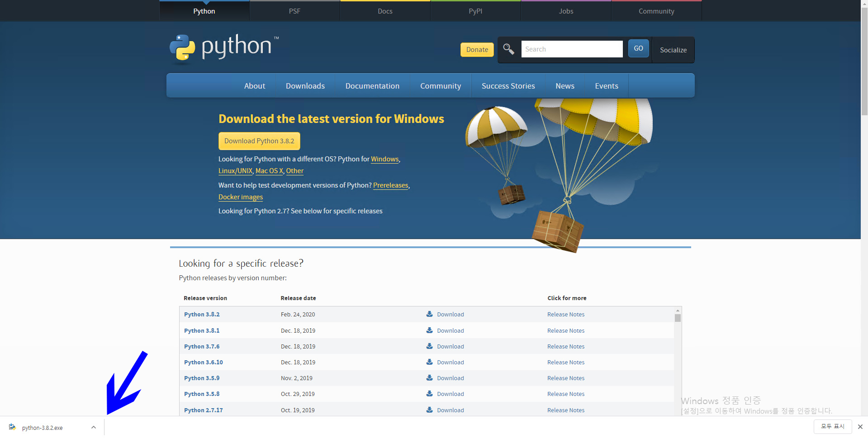Image resolution: width=868 pixels, height=438 pixels.
Task: Open the Documentation navigation menu
Action: 372,86
